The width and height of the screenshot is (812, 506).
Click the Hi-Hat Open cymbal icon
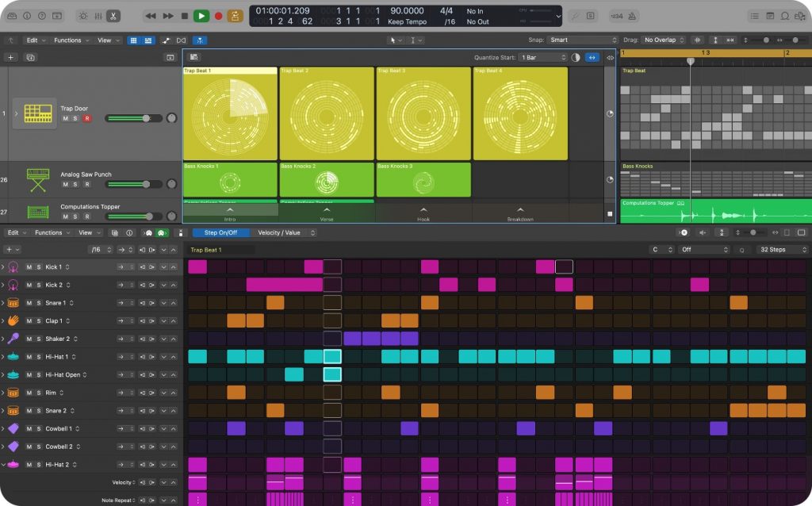[x=13, y=374]
